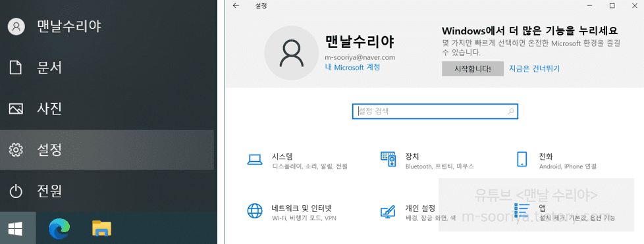Open 사진 (Pictures) from the Start menu
Screen dimensions: 644x244
coord(107,109)
